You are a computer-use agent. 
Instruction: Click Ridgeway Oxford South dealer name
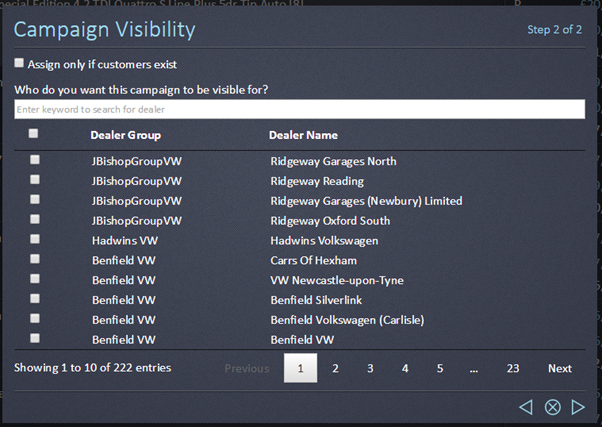[x=330, y=221]
